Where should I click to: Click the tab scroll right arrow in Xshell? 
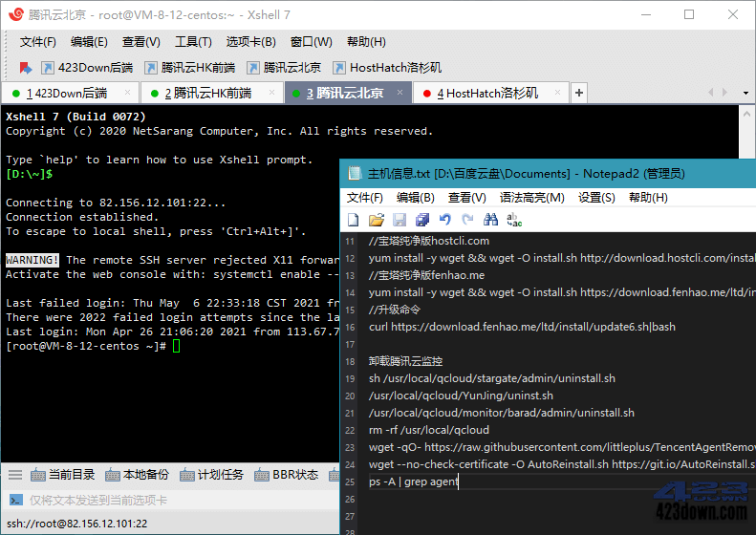(x=724, y=92)
